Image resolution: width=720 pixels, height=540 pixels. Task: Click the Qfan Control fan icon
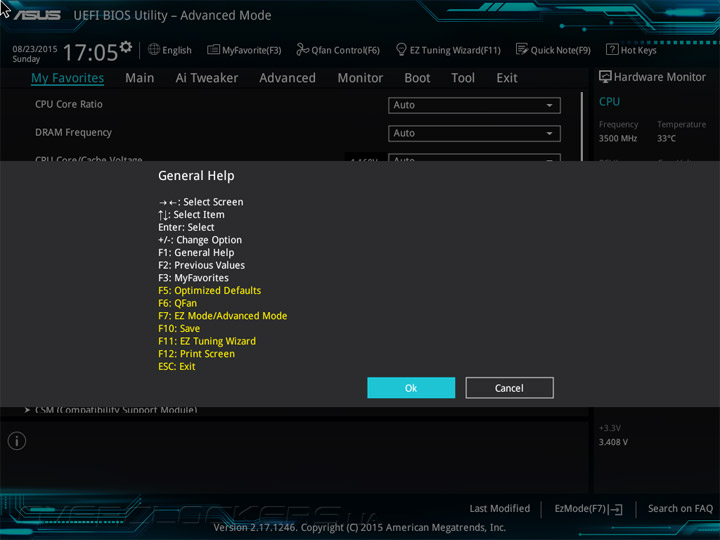[x=302, y=49]
